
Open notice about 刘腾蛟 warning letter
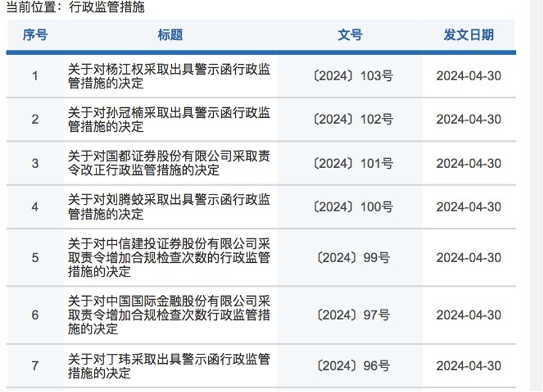pos(169,207)
